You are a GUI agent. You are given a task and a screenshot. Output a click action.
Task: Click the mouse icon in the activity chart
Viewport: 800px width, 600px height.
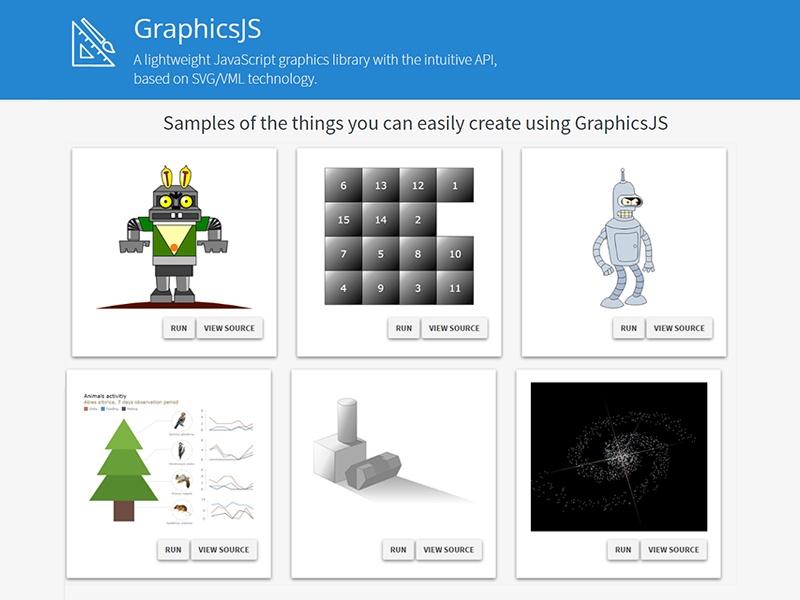coord(182,509)
